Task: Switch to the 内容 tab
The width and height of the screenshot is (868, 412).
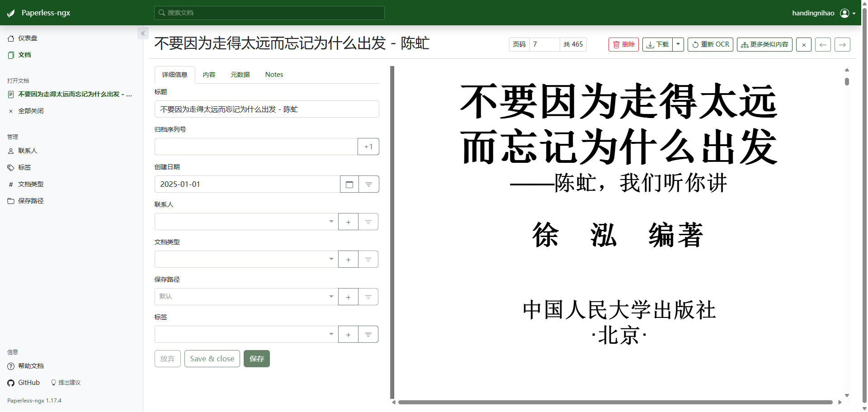Action: pyautogui.click(x=209, y=75)
